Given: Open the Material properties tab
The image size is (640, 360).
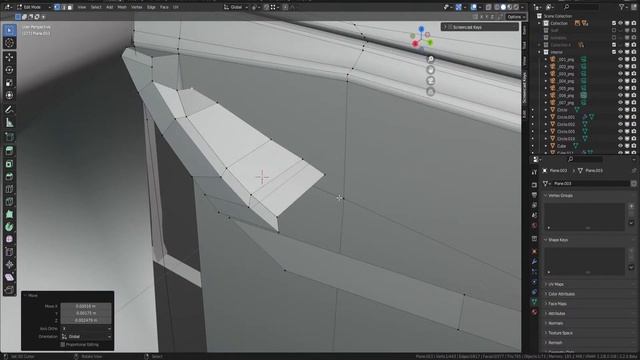Looking at the screenshot, I should click(x=534, y=312).
